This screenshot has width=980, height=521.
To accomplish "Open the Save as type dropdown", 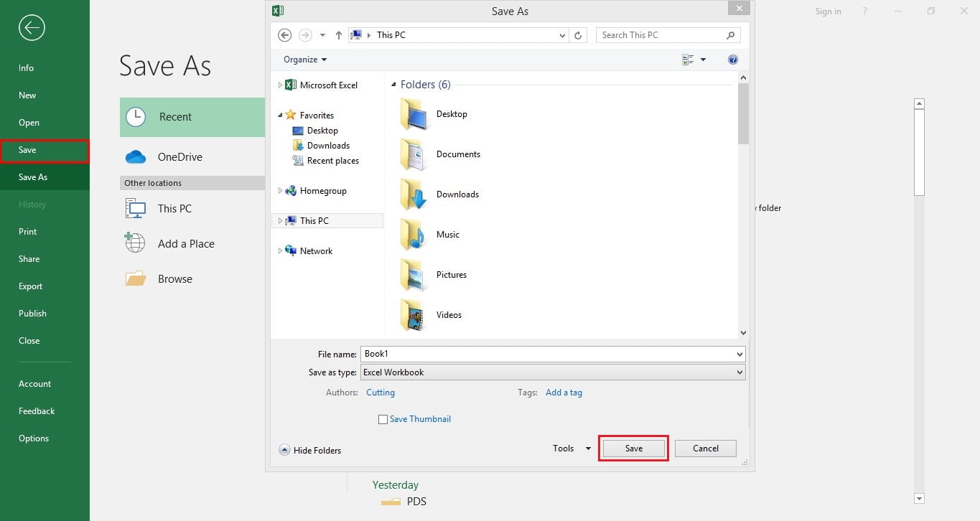I will tap(739, 372).
